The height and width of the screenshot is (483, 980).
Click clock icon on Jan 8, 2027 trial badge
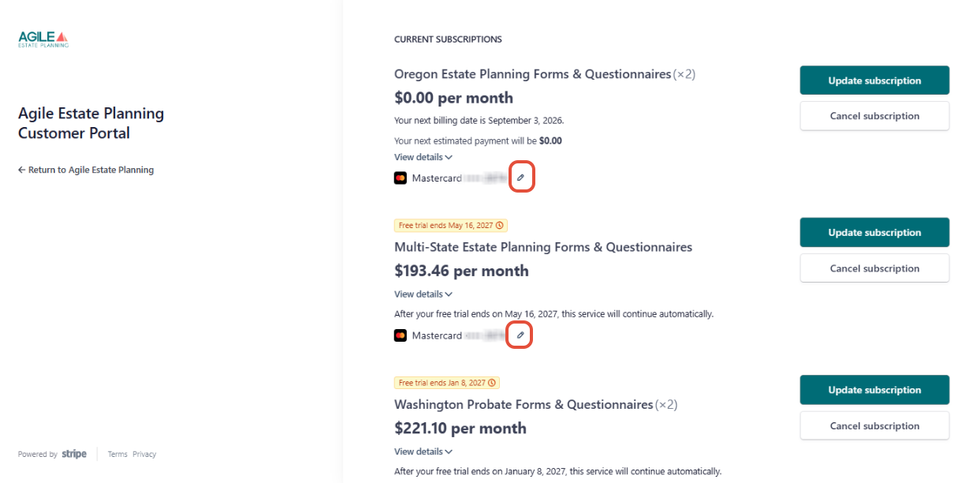click(492, 383)
